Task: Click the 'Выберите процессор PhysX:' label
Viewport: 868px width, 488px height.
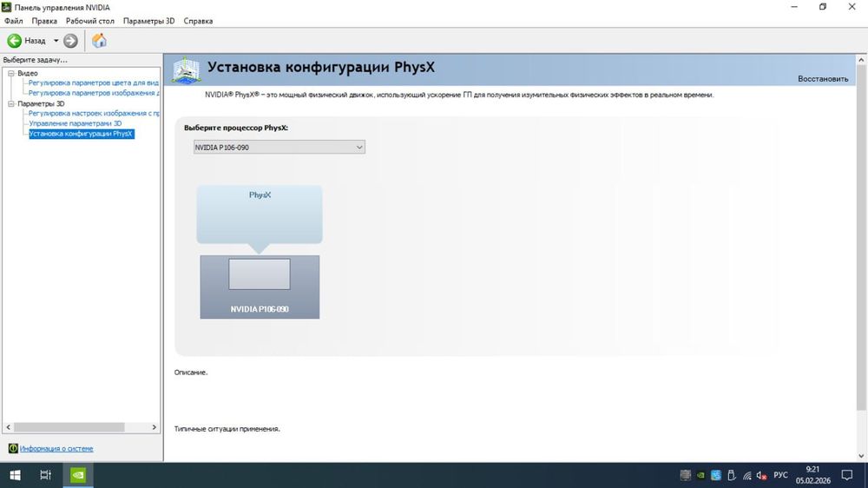Action: (236, 128)
